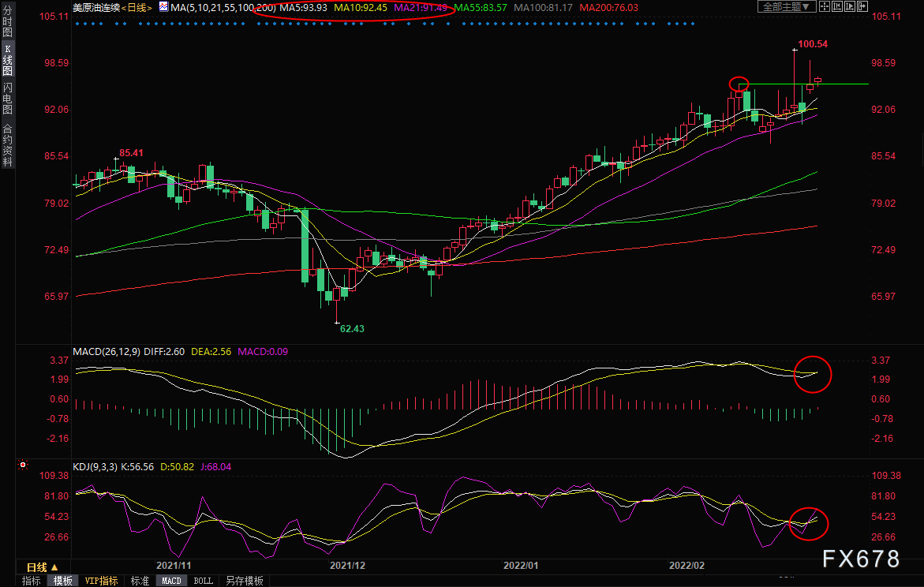The width and height of the screenshot is (924, 587).
Task: Open the 闪电图 side tab
Action: 8,98
